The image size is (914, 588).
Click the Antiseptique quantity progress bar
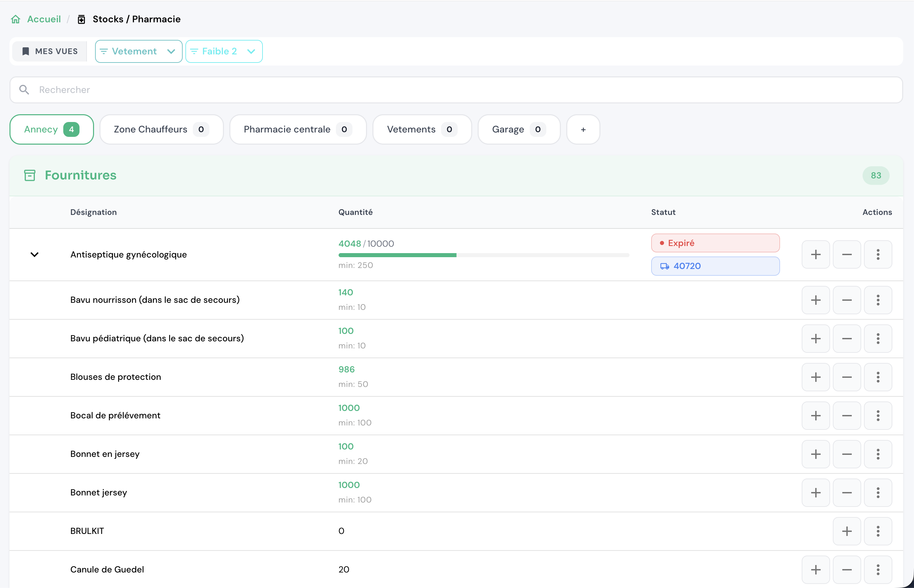click(483, 255)
